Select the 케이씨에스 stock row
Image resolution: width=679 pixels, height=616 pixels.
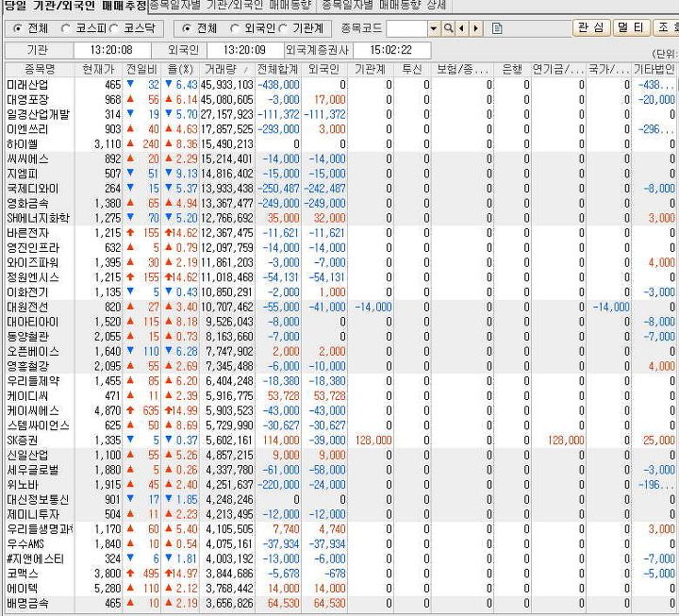[x=340, y=410]
